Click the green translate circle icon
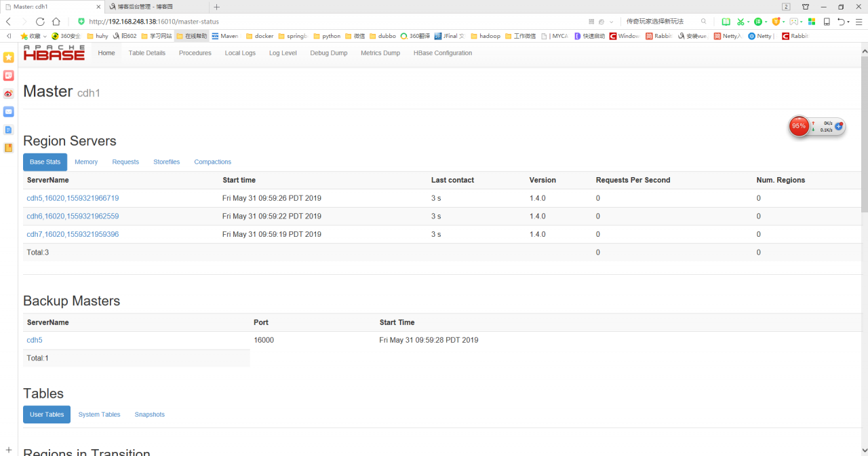The width and height of the screenshot is (868, 456). (x=758, y=22)
